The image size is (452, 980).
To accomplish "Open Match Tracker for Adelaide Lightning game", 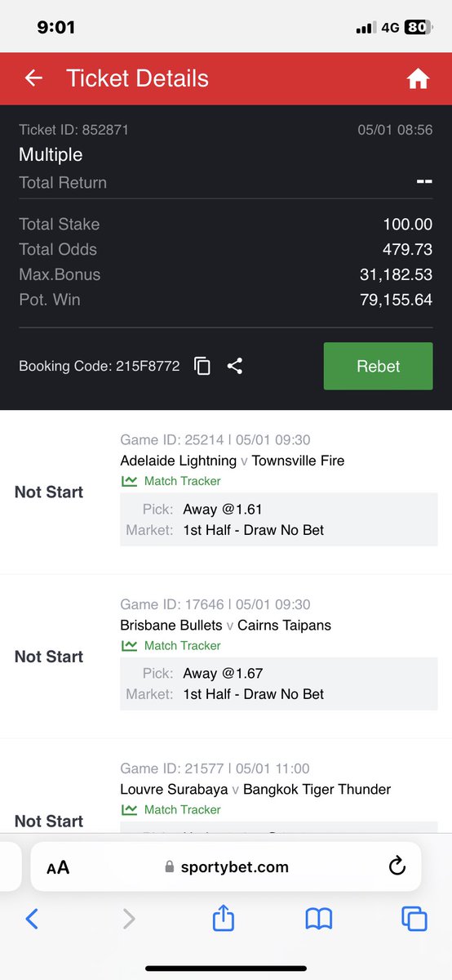I will [171, 481].
